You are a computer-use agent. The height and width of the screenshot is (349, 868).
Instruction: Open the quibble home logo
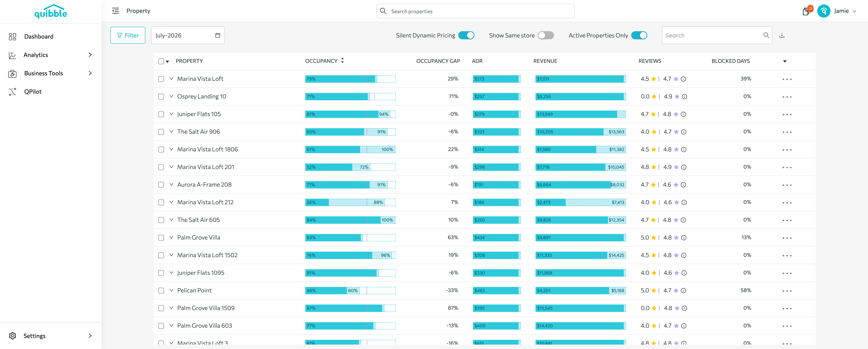point(51,11)
